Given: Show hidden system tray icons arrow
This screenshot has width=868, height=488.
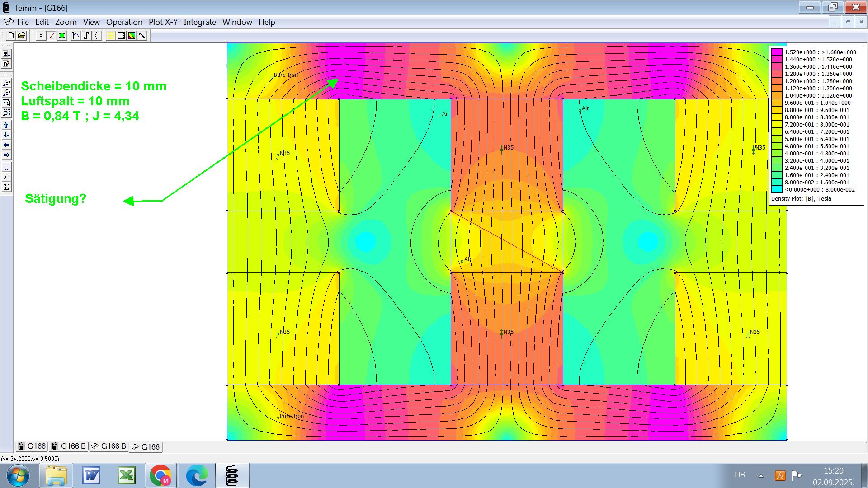Looking at the screenshot, I should point(761,475).
